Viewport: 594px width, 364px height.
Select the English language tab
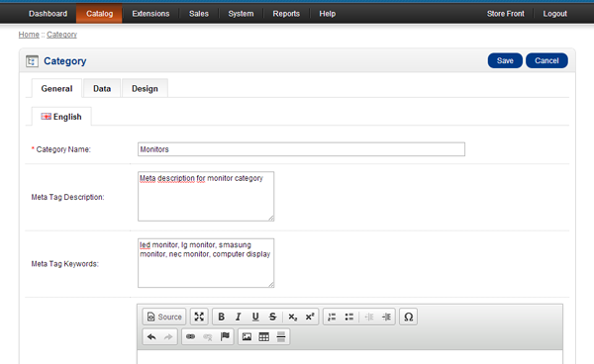(x=61, y=117)
